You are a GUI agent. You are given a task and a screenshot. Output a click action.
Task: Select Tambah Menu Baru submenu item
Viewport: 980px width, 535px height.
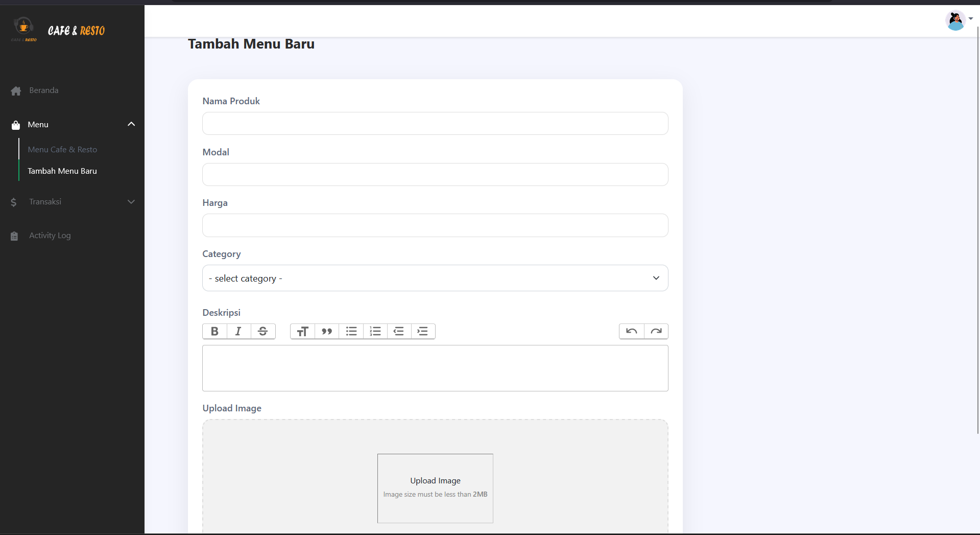pyautogui.click(x=62, y=171)
